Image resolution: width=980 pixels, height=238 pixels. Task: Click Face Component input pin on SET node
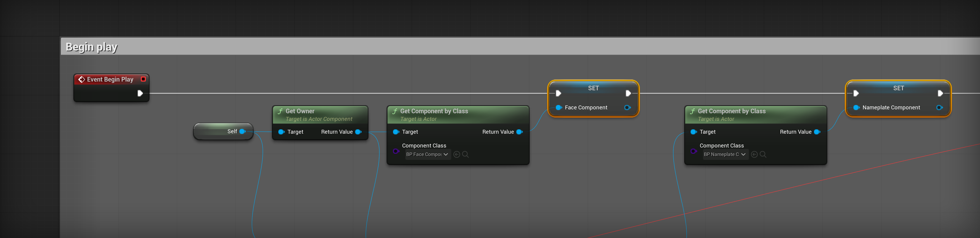pyautogui.click(x=559, y=108)
